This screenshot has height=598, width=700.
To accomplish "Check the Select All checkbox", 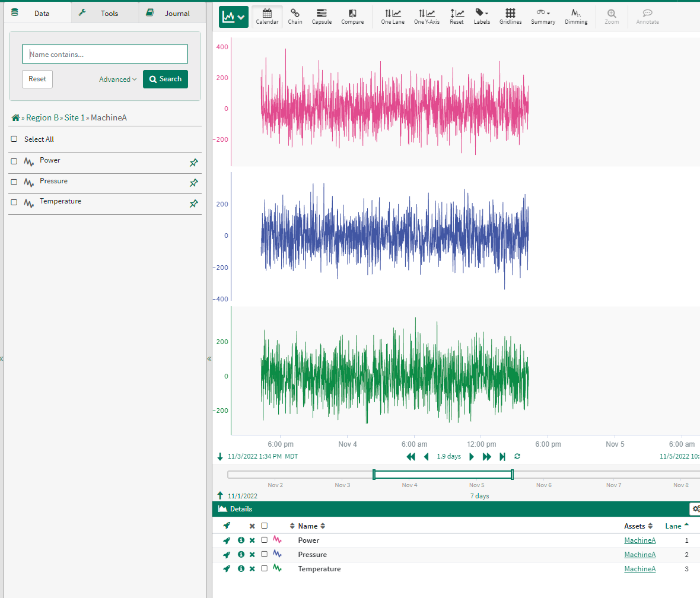I will tap(14, 139).
